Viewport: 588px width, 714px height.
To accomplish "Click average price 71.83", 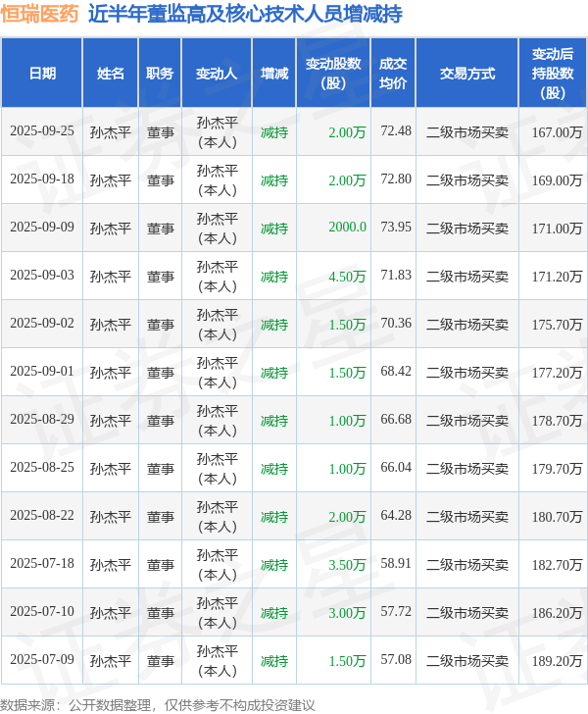I will 396,275.
